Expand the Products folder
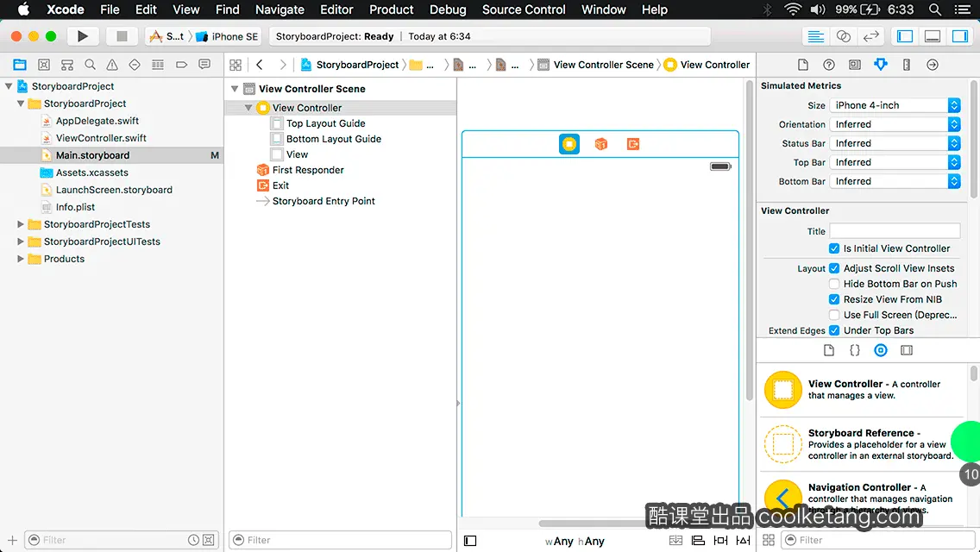This screenshot has height=552, width=980. point(21,258)
